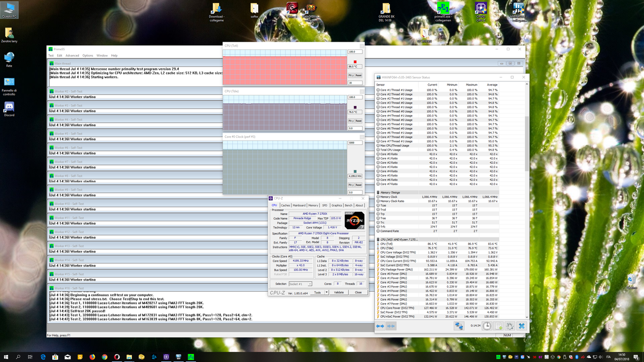Open Test menu in Prime95
Image resolution: width=644 pixels, height=362 pixels.
[51, 55]
